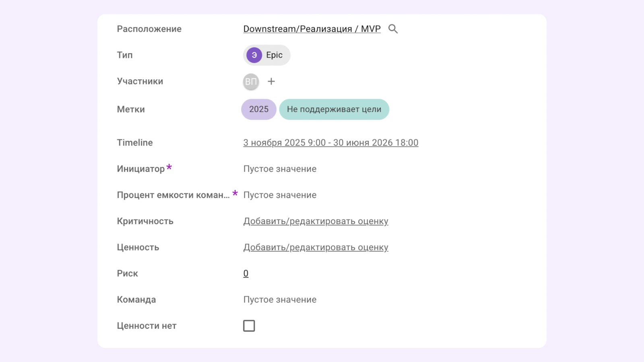The image size is (644, 362).
Task: Open the Ценность score editor
Action: (316, 247)
